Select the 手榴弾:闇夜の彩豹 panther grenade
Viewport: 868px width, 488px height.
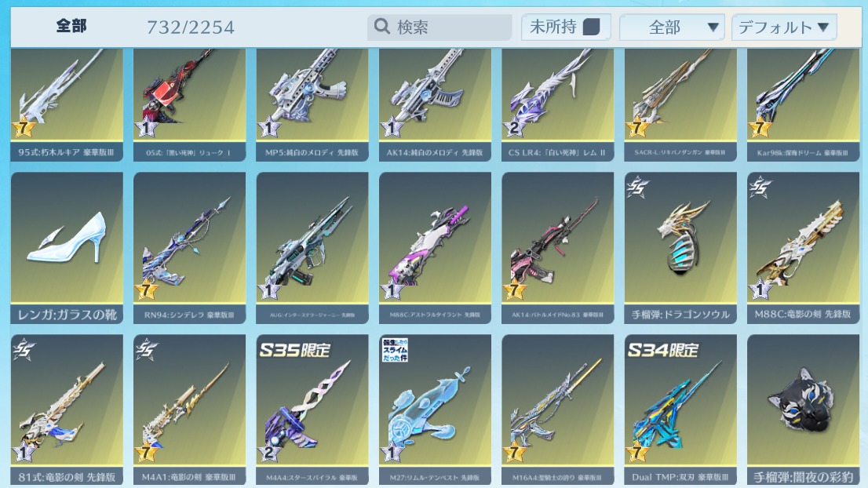click(x=803, y=410)
